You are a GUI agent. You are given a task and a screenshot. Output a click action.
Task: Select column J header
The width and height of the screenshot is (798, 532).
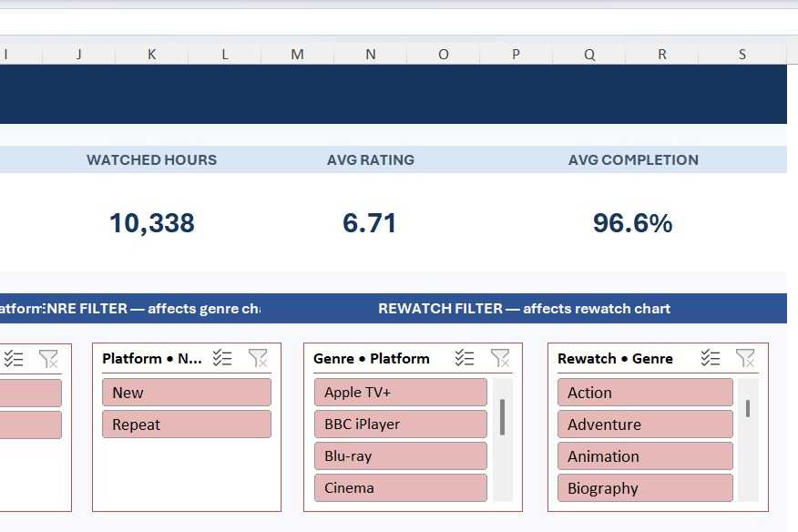coord(79,54)
